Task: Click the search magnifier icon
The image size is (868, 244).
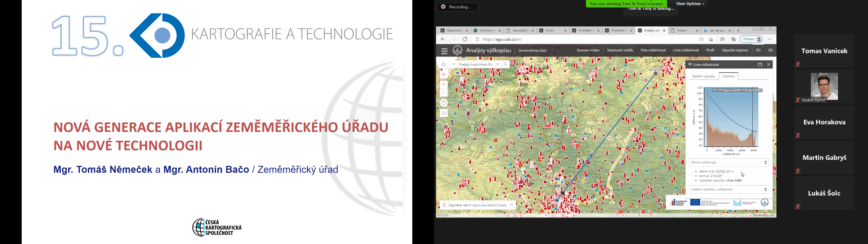Action: click(x=505, y=64)
